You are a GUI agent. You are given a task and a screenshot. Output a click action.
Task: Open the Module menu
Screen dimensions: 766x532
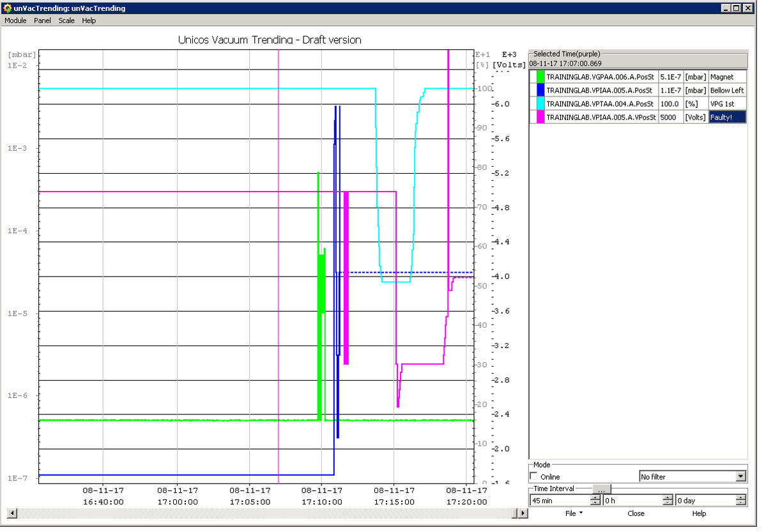[x=15, y=20]
